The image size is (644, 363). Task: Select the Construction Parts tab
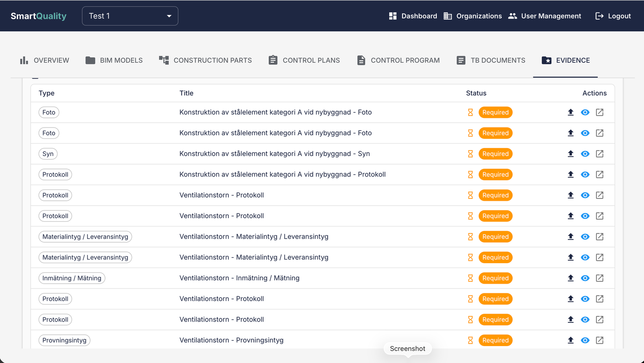click(x=205, y=60)
